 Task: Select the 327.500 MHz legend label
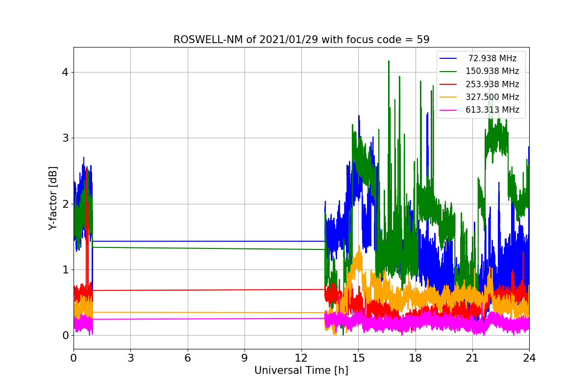[492, 97]
